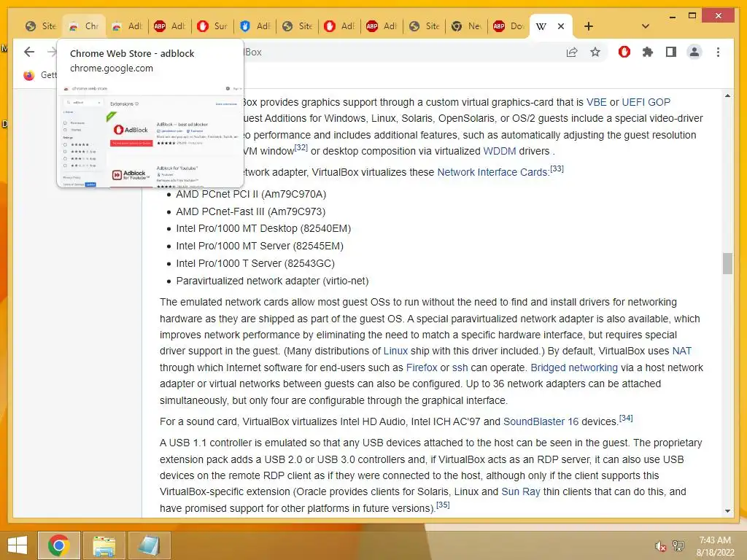
Task: Click the Firefox Getting Started bookmark
Action: click(39, 75)
